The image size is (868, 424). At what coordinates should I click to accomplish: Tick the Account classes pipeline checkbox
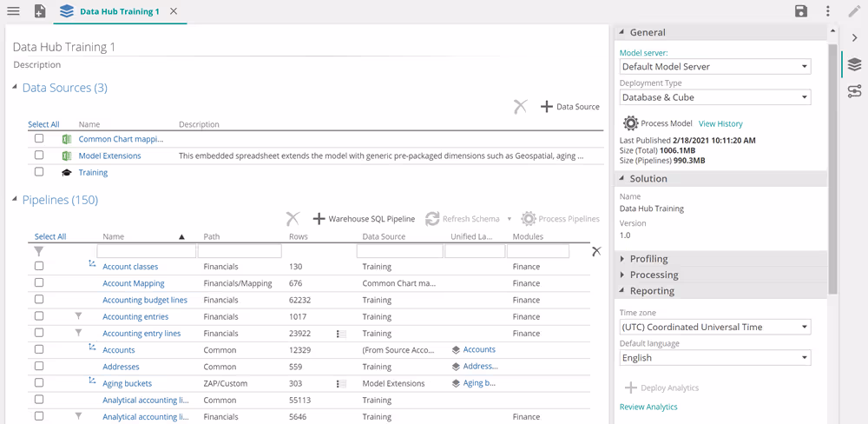(x=39, y=267)
